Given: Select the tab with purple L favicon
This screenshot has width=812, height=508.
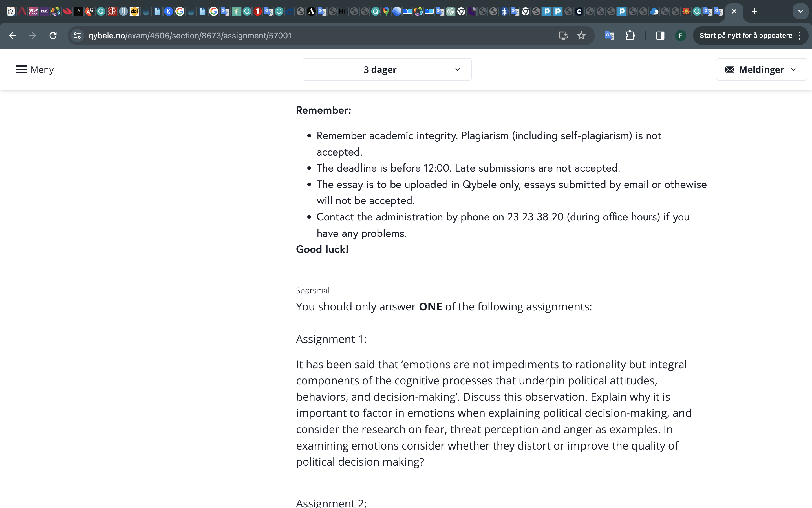Looking at the screenshot, I should pos(472,11).
